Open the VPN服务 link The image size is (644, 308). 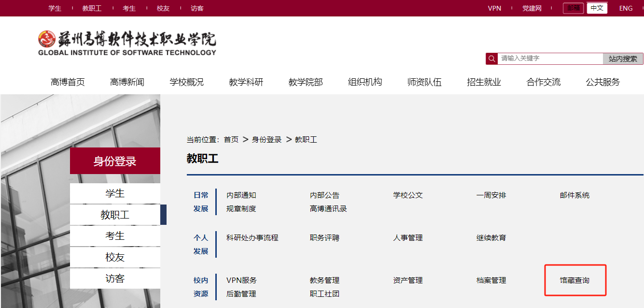tap(241, 280)
